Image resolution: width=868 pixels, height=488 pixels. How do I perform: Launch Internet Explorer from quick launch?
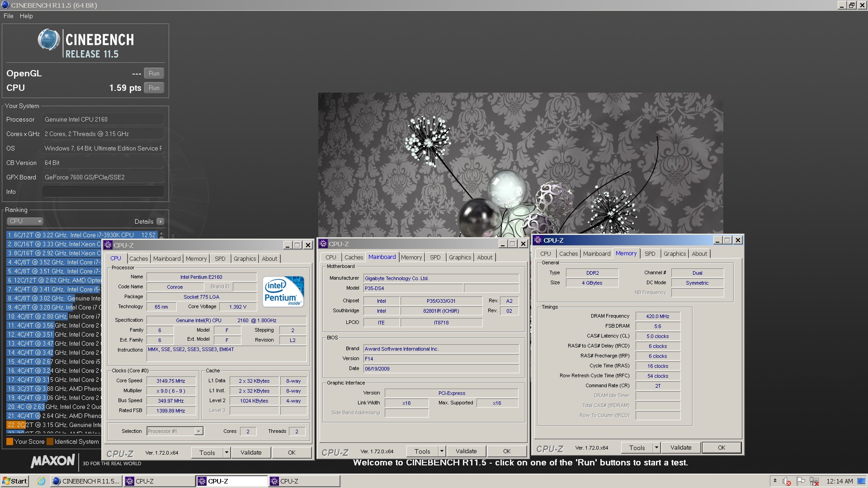click(41, 481)
